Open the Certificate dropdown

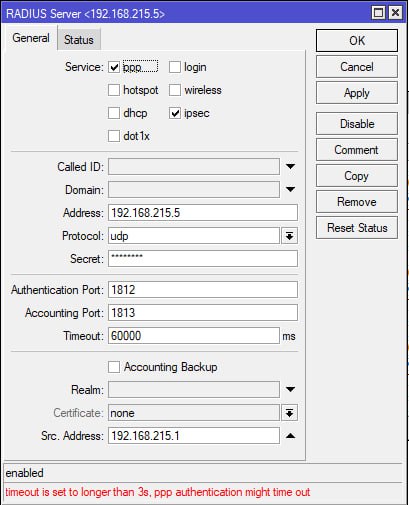click(x=289, y=413)
